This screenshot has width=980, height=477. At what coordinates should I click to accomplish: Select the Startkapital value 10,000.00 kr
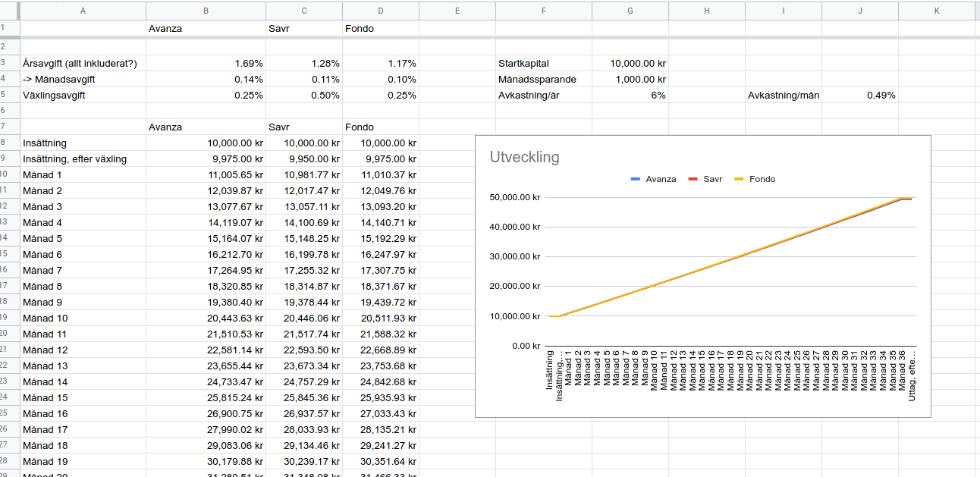tap(630, 64)
